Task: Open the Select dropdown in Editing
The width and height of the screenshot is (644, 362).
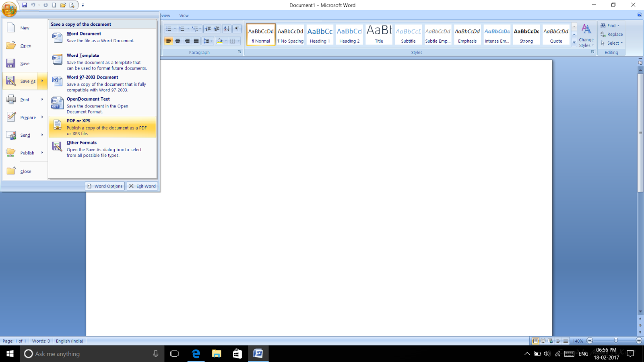Action: point(612,43)
